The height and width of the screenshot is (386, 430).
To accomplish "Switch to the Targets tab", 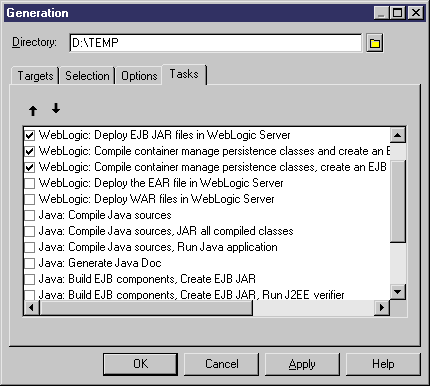I will [x=35, y=76].
